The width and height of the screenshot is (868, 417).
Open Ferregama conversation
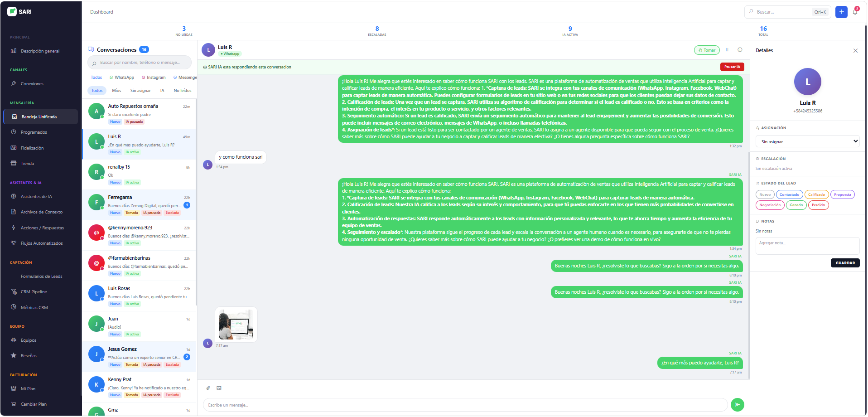(139, 205)
